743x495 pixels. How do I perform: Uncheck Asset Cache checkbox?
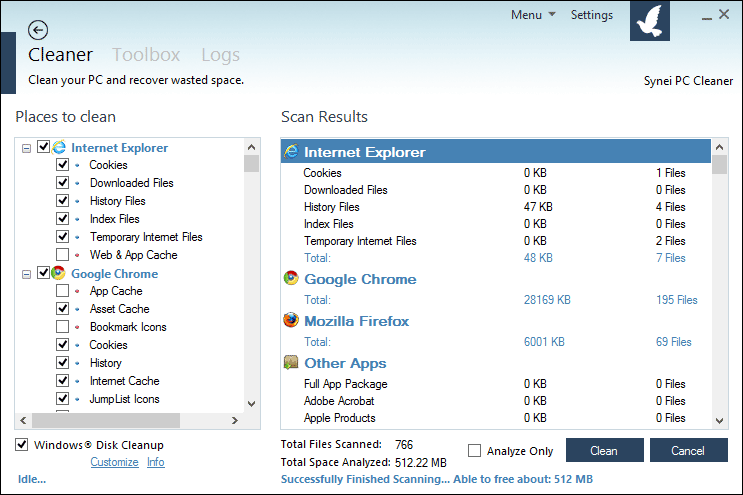(x=63, y=309)
